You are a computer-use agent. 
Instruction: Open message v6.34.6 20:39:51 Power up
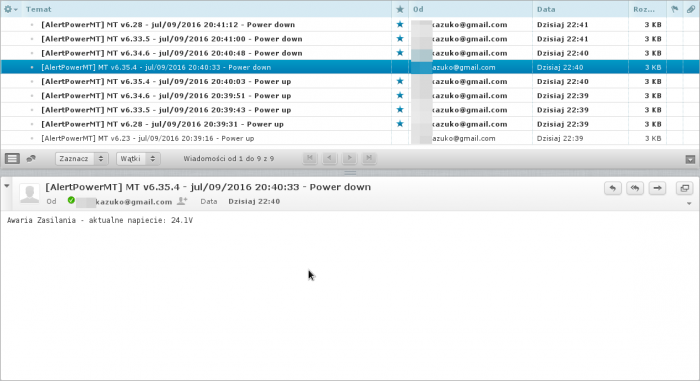pyautogui.click(x=166, y=96)
